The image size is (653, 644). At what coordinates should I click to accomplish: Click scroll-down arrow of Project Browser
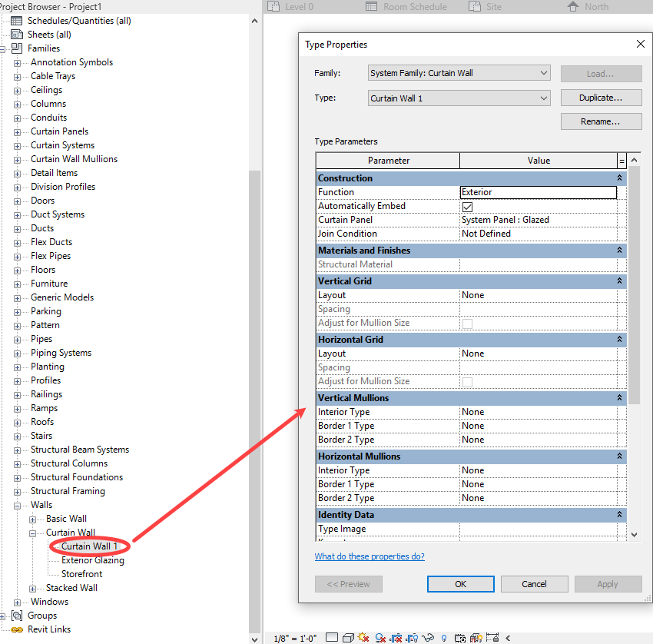255,639
